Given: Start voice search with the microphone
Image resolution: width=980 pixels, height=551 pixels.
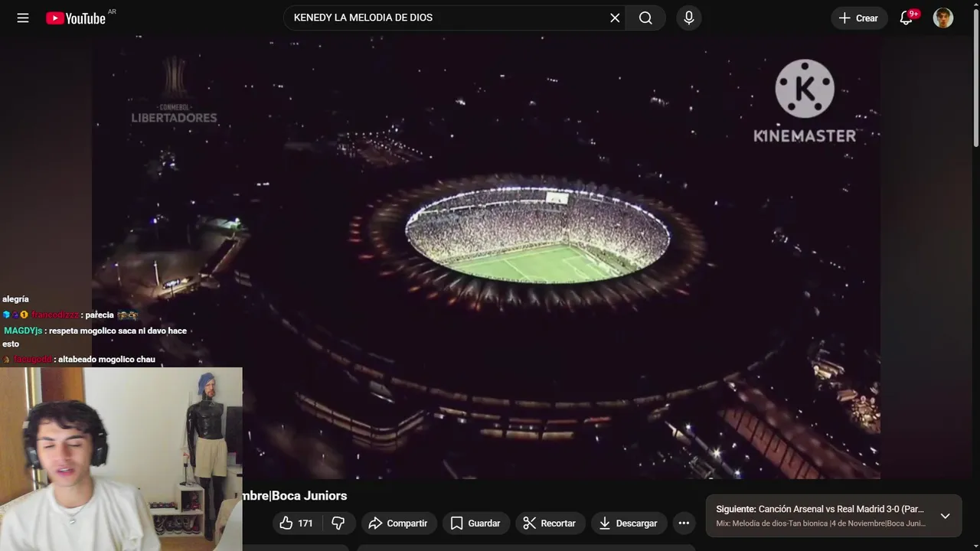Looking at the screenshot, I should coord(688,18).
